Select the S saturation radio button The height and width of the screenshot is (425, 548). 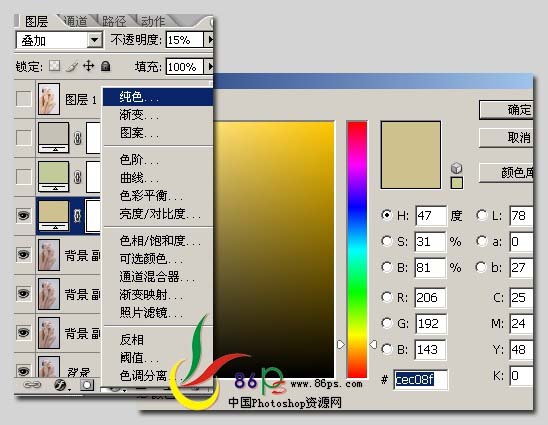click(x=387, y=241)
